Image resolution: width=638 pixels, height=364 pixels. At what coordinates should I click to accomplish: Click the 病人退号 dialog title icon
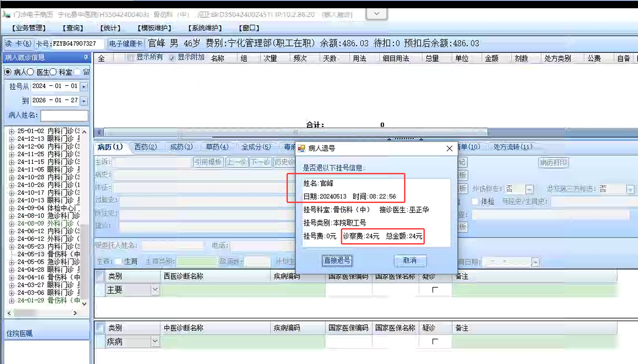coord(301,148)
